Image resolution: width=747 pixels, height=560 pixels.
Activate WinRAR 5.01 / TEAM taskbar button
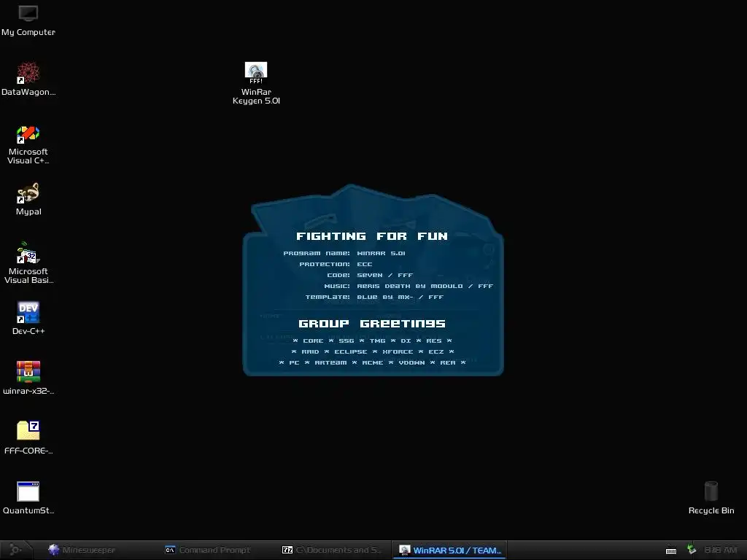pyautogui.click(x=449, y=550)
